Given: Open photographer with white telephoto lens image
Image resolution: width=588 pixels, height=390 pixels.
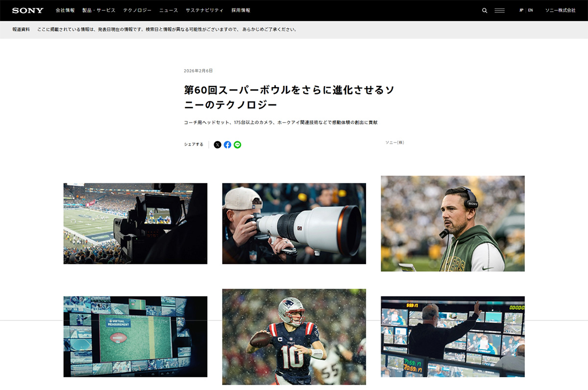Looking at the screenshot, I should click(294, 223).
